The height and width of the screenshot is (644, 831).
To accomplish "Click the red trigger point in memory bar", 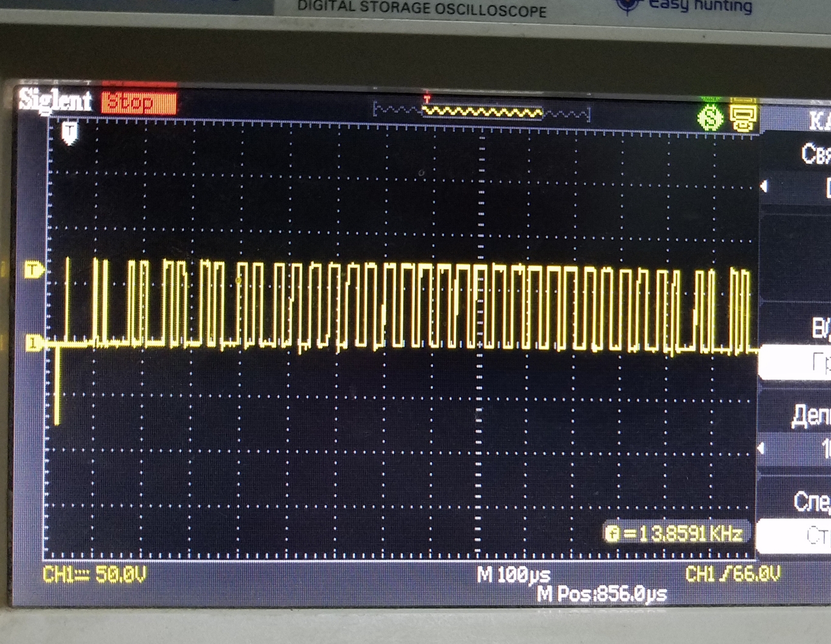I will [427, 99].
